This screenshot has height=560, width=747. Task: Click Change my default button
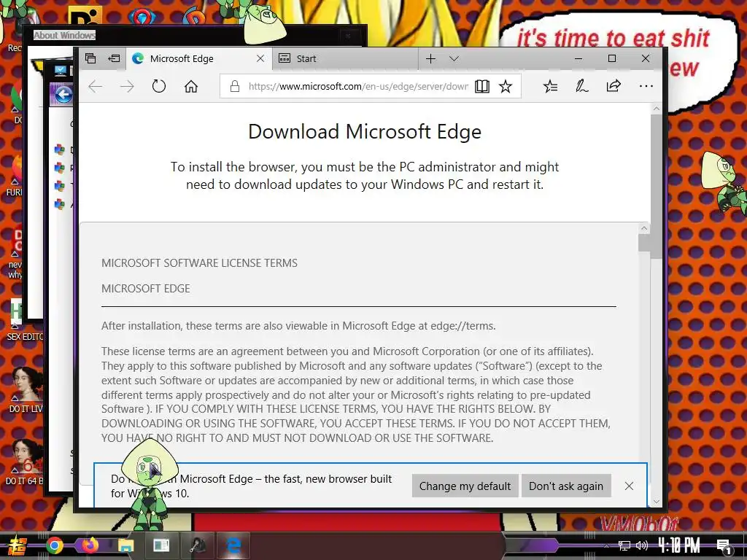[x=465, y=486]
